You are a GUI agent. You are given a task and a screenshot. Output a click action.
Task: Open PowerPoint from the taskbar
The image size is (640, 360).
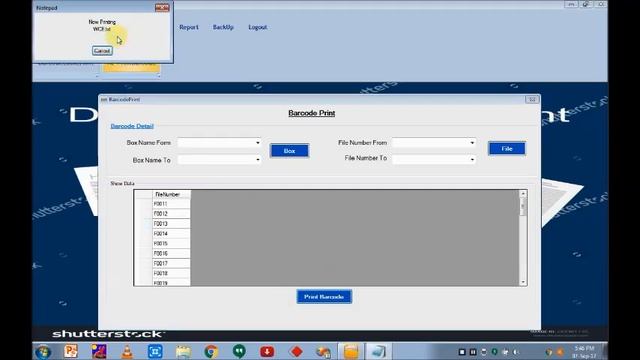(71, 351)
